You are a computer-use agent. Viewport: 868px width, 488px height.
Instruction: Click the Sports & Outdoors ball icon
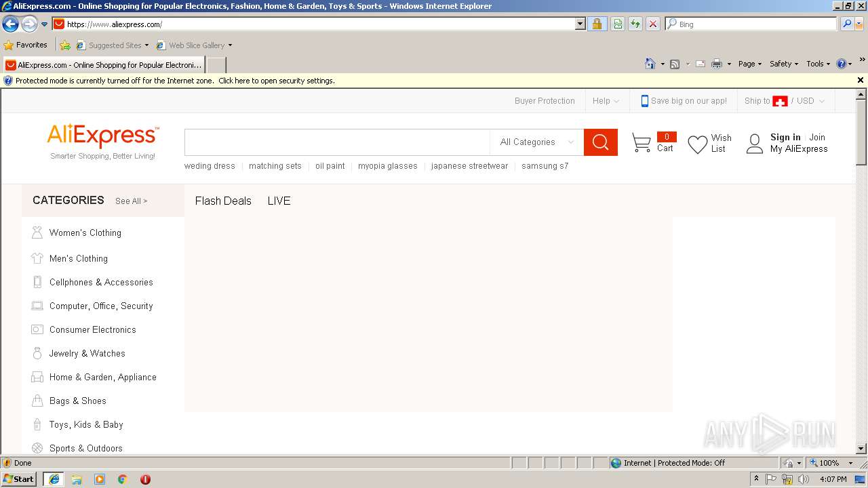[37, 448]
